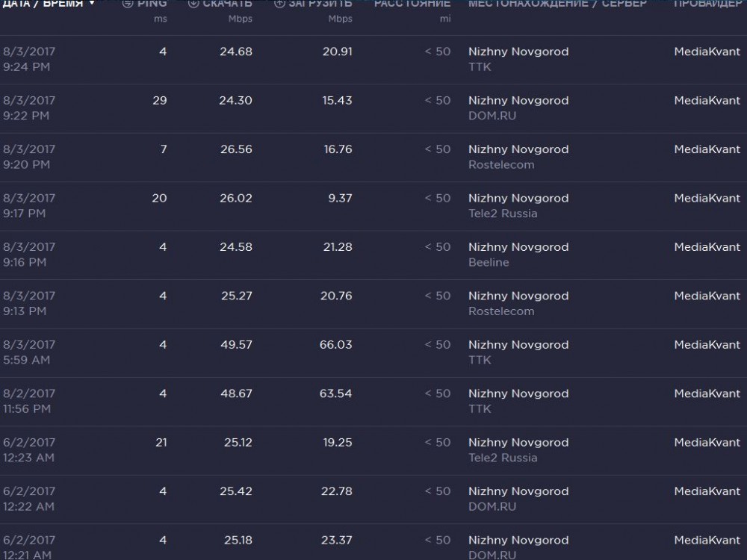Click the 9:17 PM Tele2 Russia server
The height and width of the screenshot is (560, 747).
(x=503, y=214)
